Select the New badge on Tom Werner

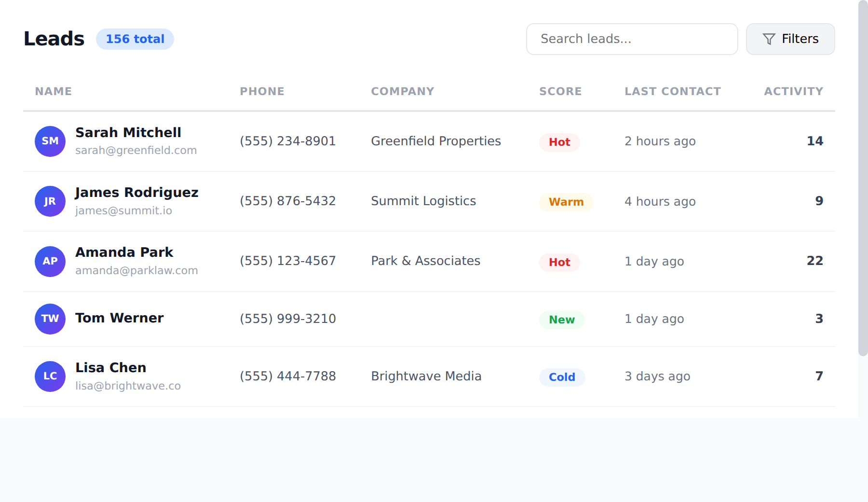pyautogui.click(x=561, y=320)
